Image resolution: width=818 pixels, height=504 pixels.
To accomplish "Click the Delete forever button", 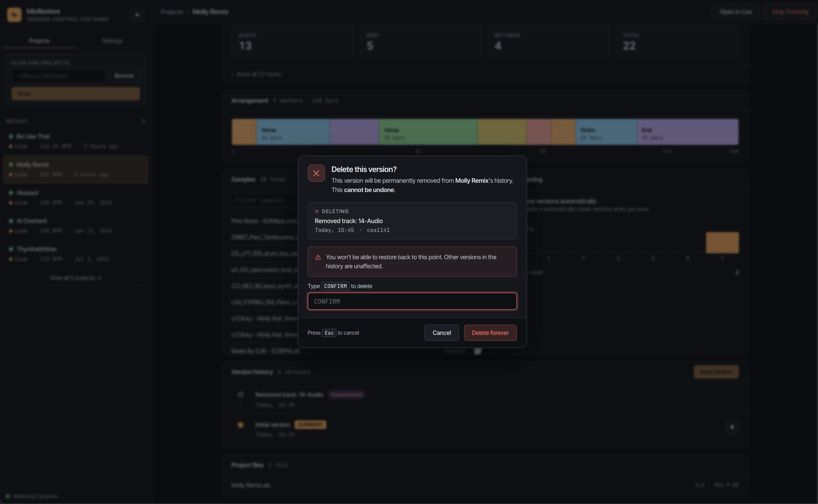I will [490, 333].
